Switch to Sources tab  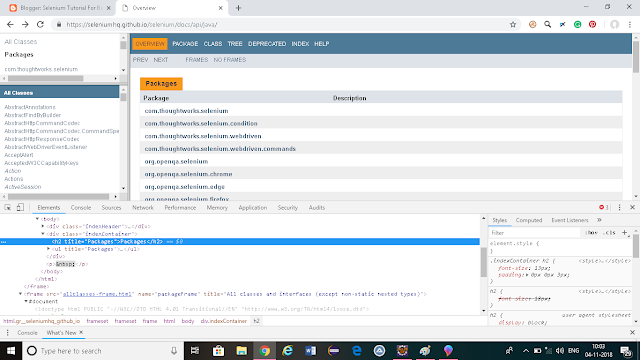[111, 208]
